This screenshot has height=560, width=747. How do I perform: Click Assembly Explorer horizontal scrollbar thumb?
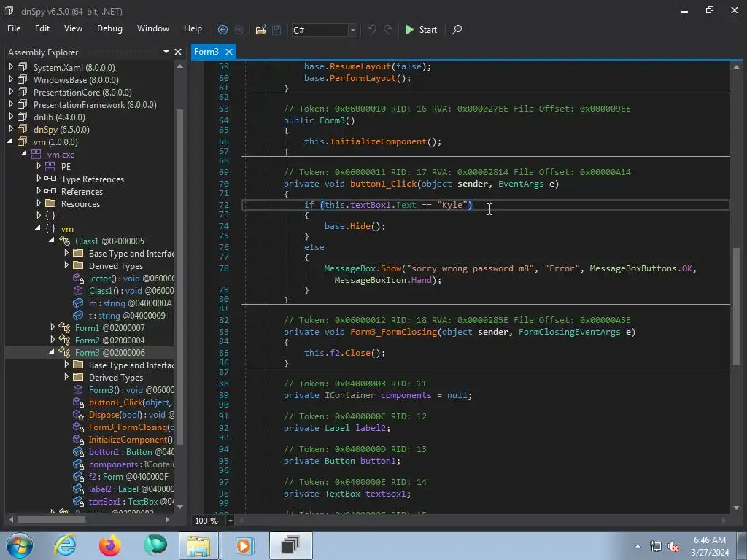[x=52, y=519]
